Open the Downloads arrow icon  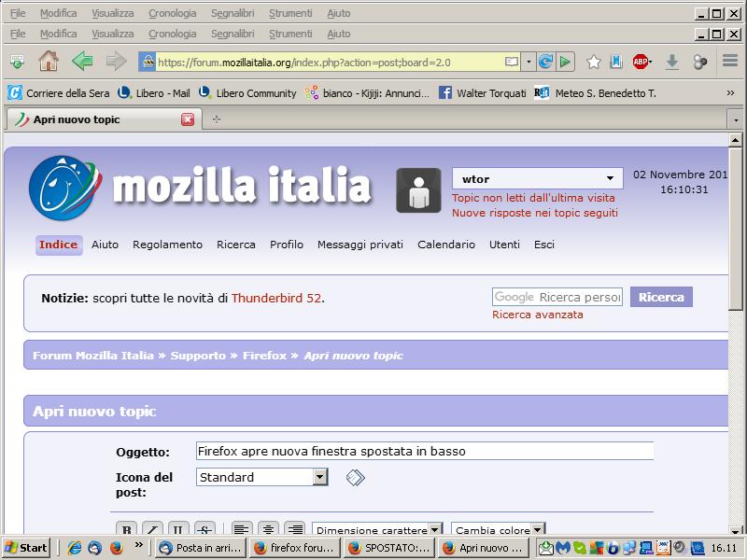672,62
